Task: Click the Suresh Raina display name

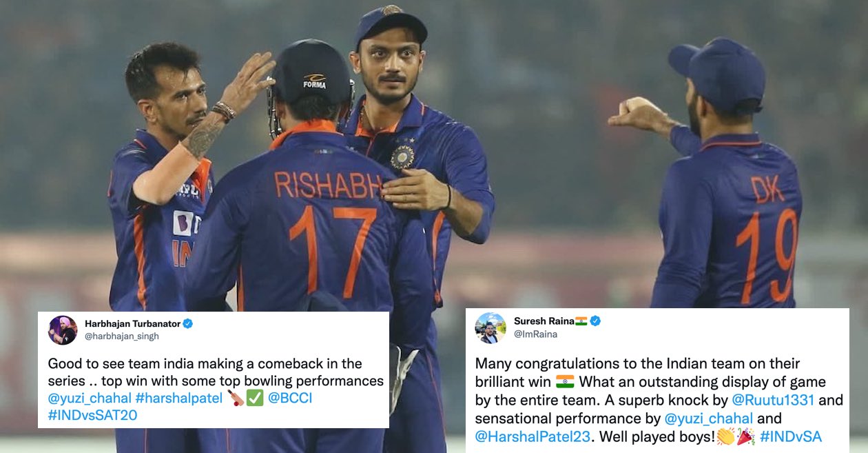Action: [544, 321]
